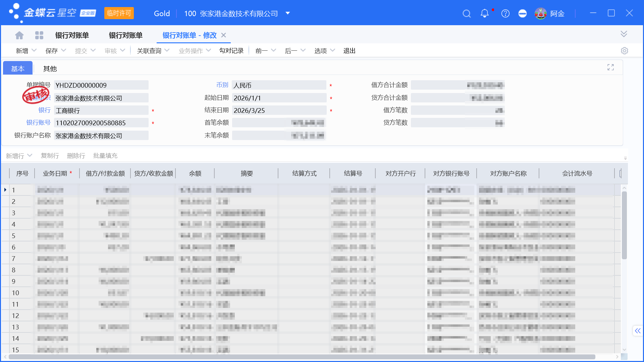This screenshot has height=362, width=644.
Task: Click the 退出 button
Action: tap(349, 51)
